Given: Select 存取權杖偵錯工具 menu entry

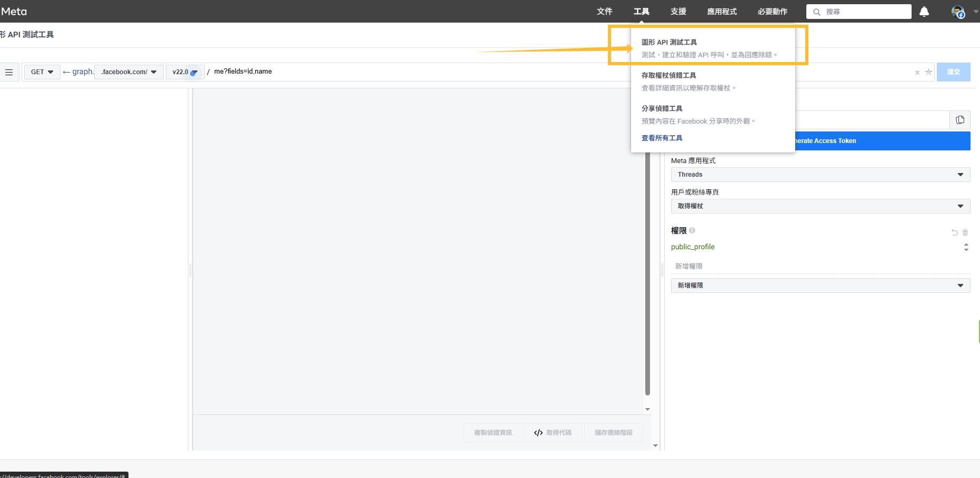Looking at the screenshot, I should point(713,81).
